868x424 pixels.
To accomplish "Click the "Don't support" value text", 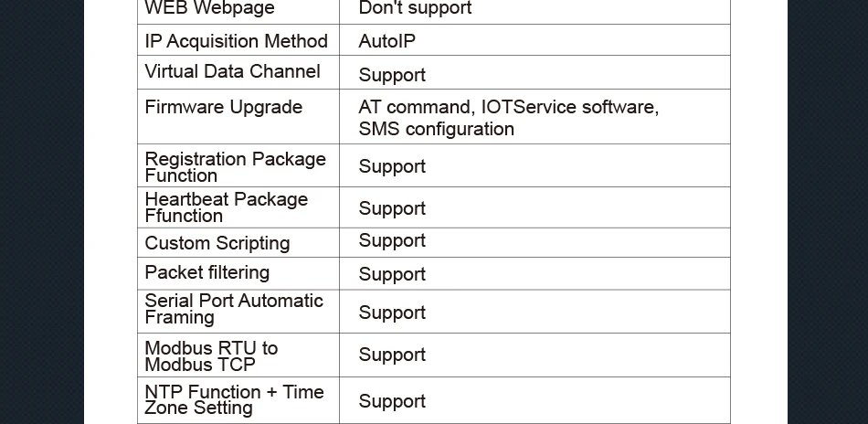I will 415,8.
